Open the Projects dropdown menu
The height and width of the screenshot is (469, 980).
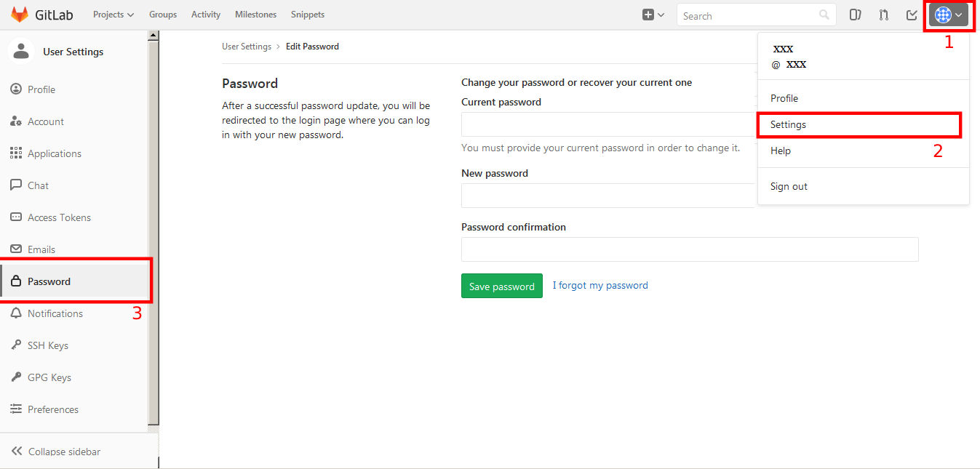pos(113,15)
